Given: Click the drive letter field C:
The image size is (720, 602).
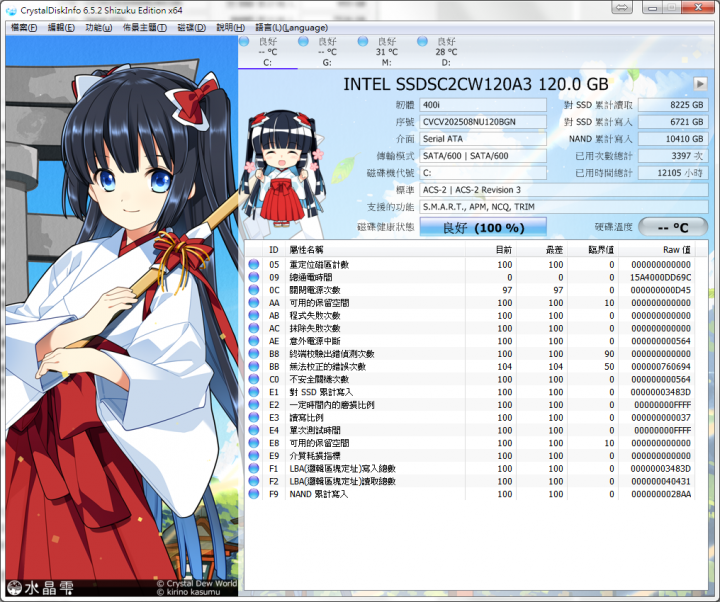Looking at the screenshot, I should (483, 173).
